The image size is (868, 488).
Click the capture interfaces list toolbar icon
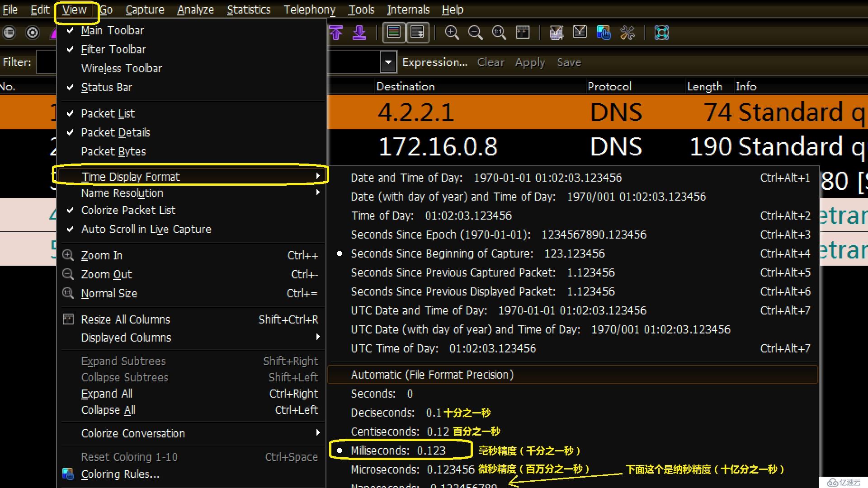coord(9,33)
